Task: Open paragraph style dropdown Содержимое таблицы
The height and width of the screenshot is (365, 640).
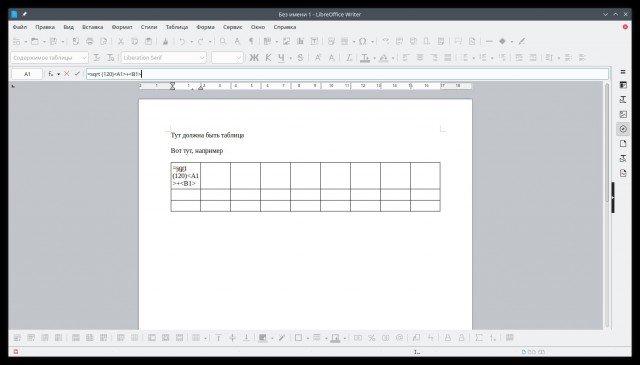Action: coord(84,58)
